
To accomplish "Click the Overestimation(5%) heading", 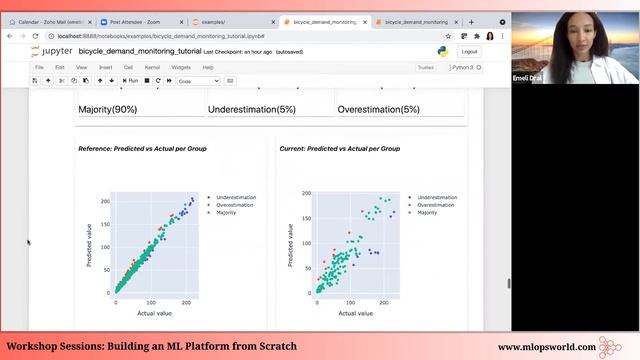I will [x=378, y=109].
